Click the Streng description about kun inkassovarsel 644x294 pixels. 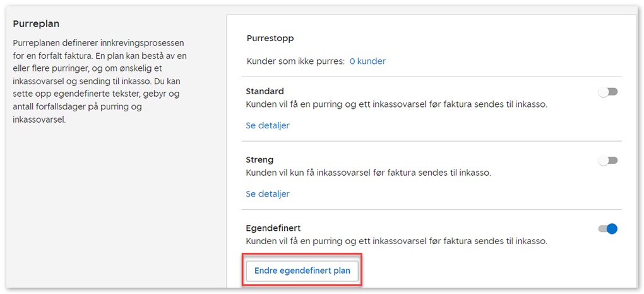(x=368, y=172)
